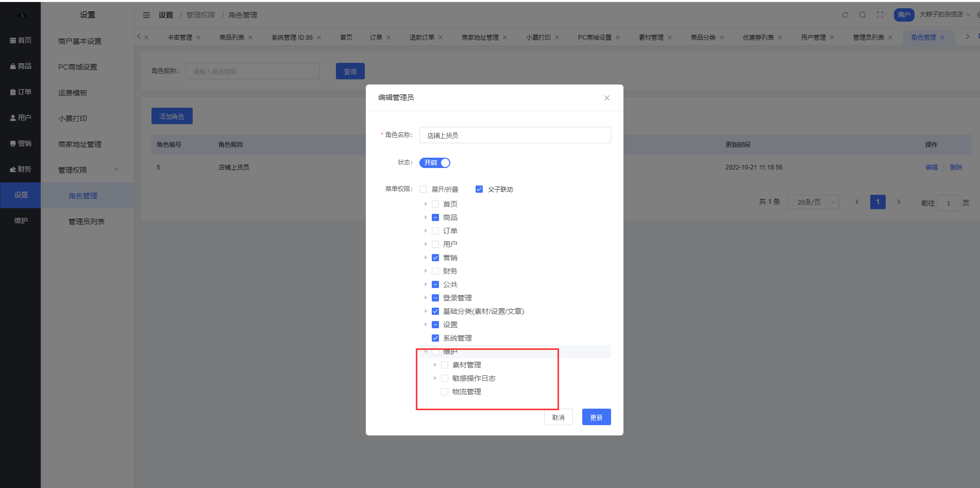Close the 系统管理 ID:86 tab
The image size is (980, 488).
[319, 37]
